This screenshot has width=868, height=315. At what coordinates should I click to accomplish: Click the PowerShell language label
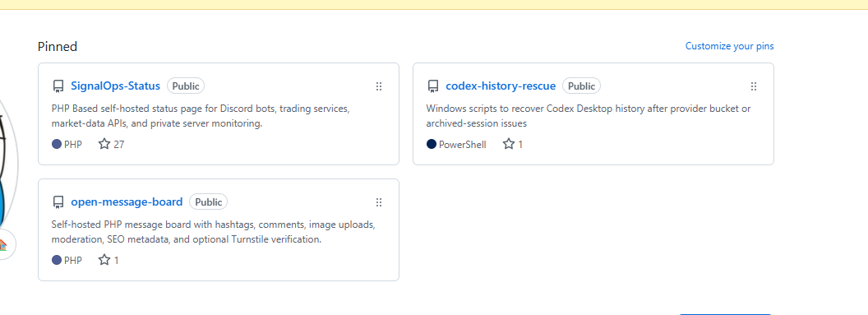tap(462, 145)
